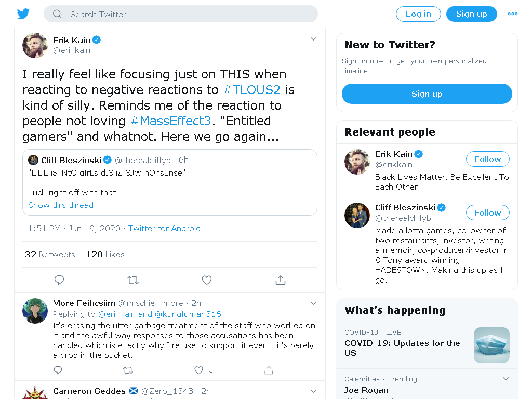
Task: Follow Cliff Bleszinski in Relevant people
Action: point(487,212)
